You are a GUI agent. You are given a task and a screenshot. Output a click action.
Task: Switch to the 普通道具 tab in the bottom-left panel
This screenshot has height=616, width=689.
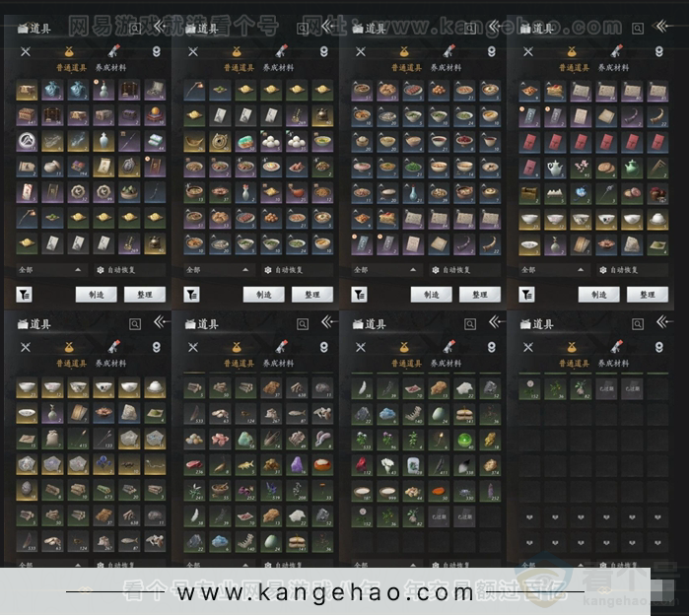click(71, 364)
